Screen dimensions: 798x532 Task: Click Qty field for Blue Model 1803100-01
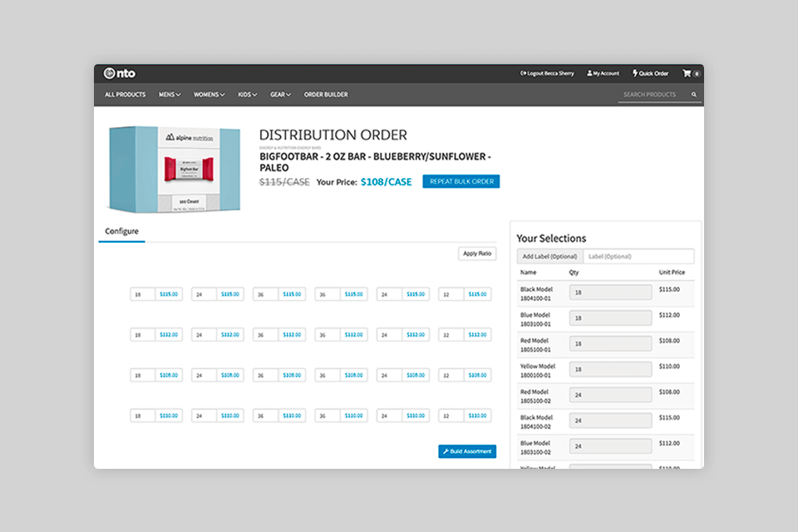(610, 318)
